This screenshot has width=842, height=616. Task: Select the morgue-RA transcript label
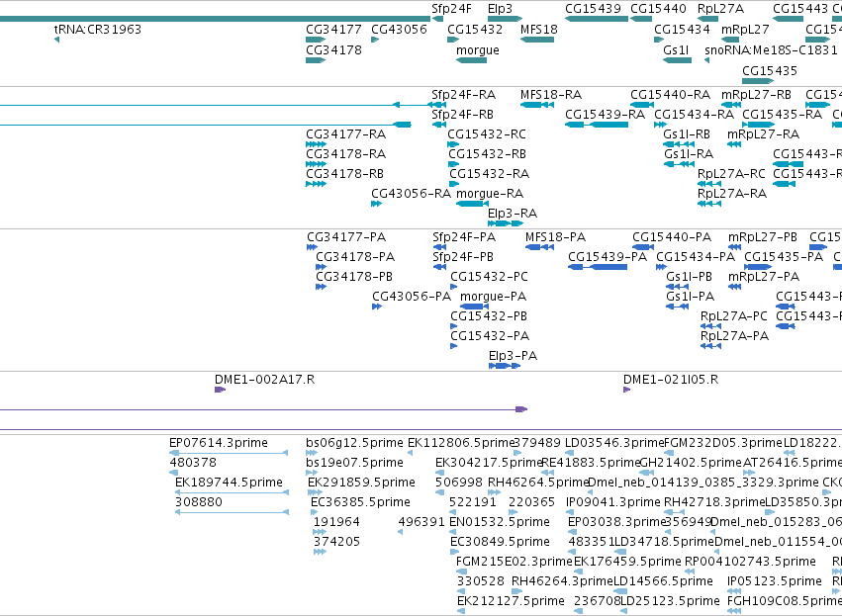[x=490, y=194]
